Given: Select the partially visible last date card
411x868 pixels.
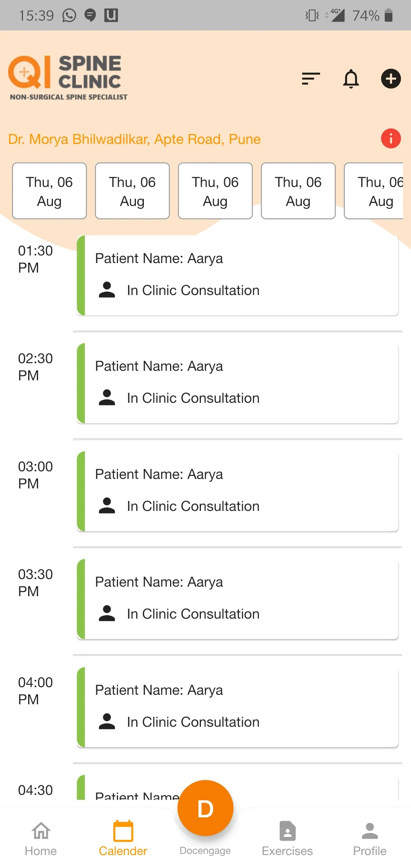Looking at the screenshot, I should coord(374,191).
